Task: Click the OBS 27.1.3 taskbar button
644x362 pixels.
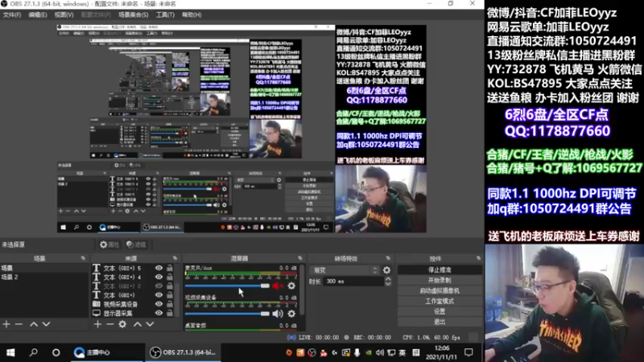Action: [x=184, y=352]
